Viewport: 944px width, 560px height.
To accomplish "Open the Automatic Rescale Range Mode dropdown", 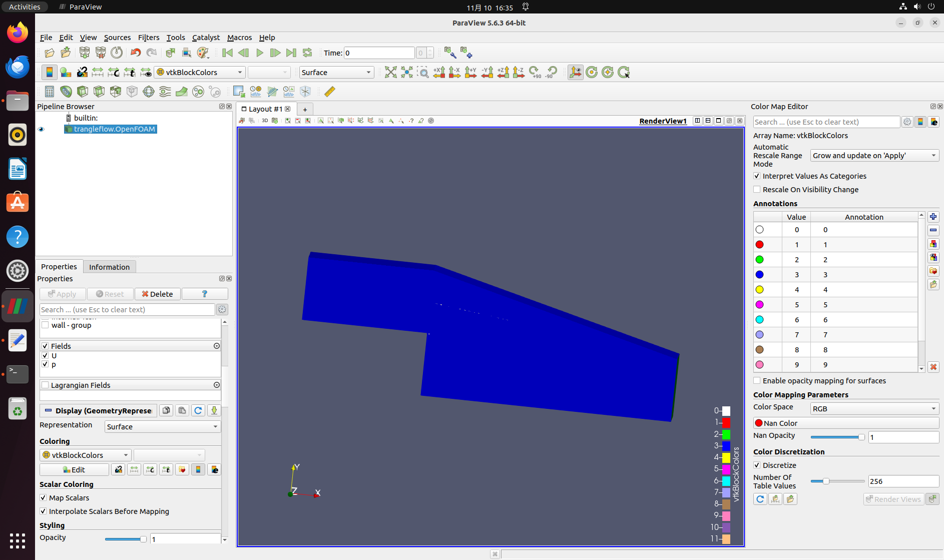I will tap(873, 155).
